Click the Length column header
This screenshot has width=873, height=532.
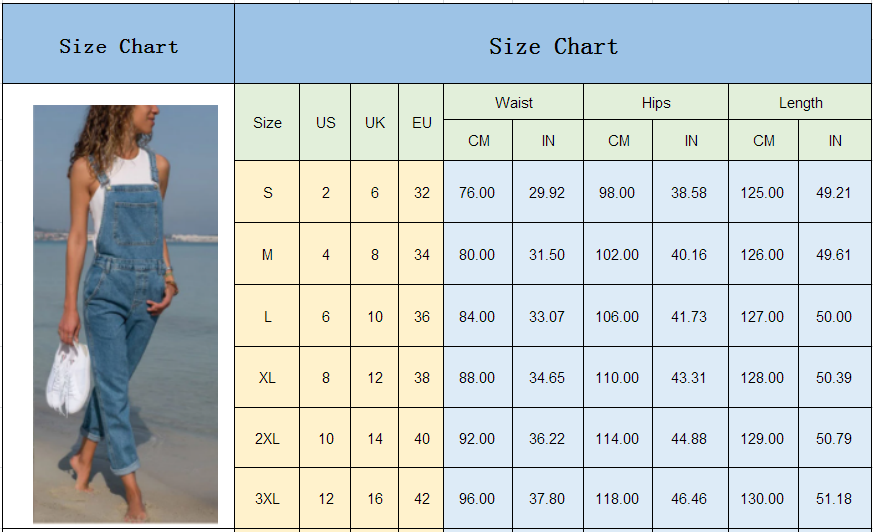tap(800, 103)
